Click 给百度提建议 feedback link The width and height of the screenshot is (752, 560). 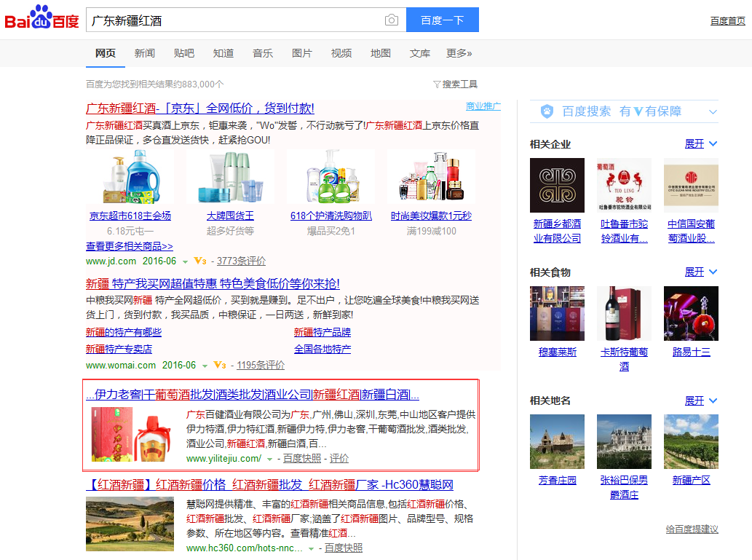coord(692,529)
